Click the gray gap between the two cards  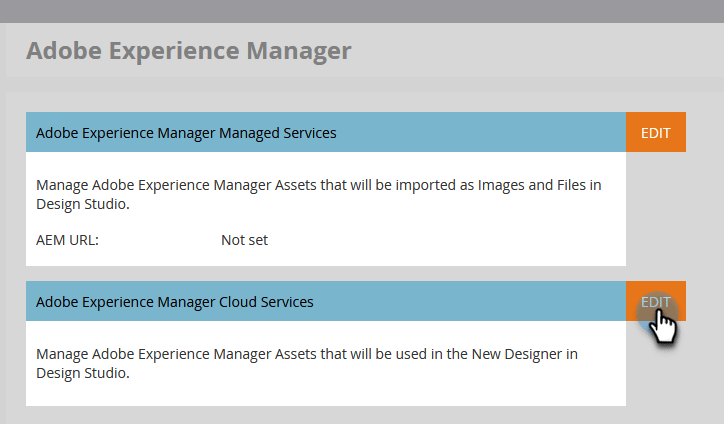coord(326,273)
